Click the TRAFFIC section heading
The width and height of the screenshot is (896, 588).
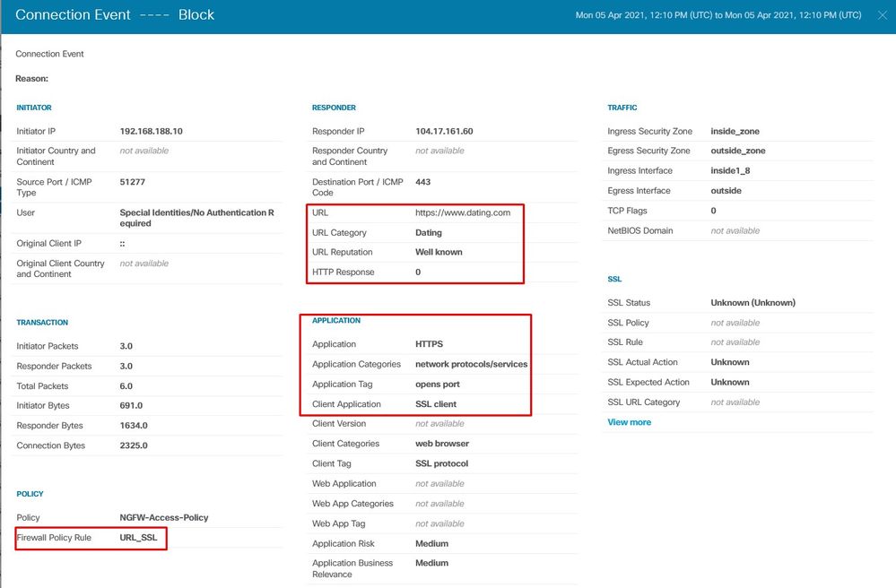(x=622, y=108)
